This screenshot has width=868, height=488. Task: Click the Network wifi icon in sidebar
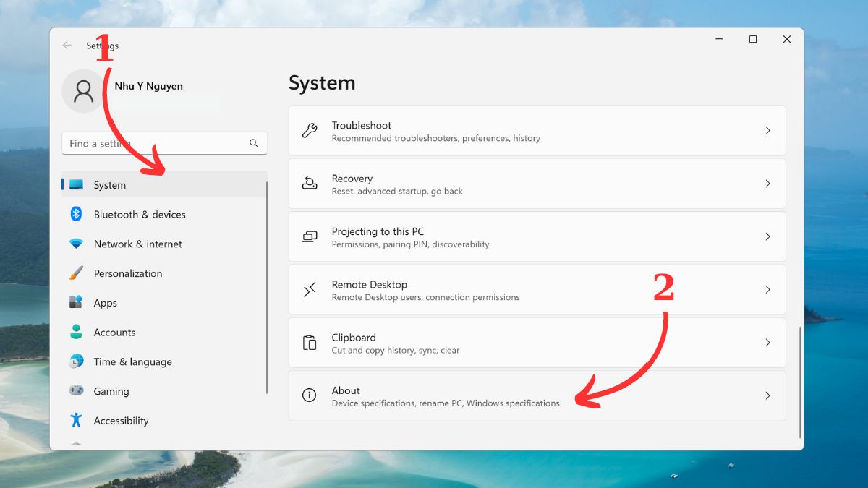[76, 244]
